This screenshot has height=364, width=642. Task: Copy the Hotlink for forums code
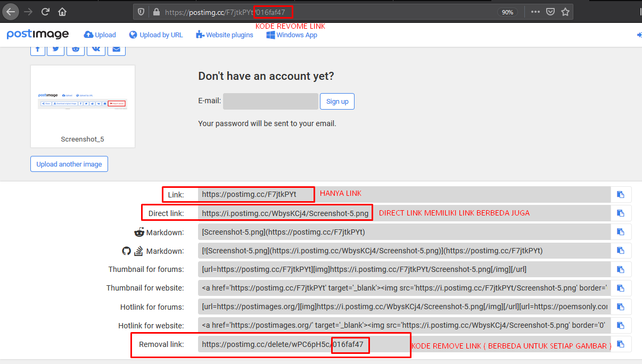coord(620,307)
